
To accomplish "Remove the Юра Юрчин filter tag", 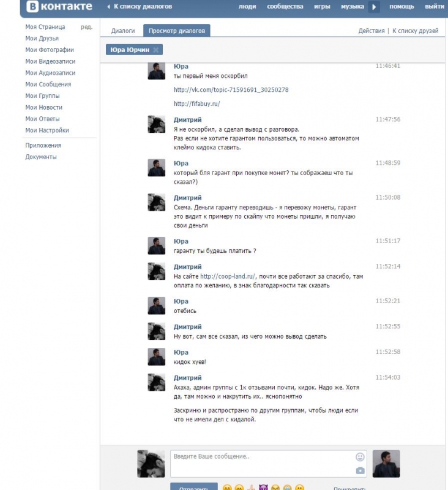I will pyautogui.click(x=156, y=50).
